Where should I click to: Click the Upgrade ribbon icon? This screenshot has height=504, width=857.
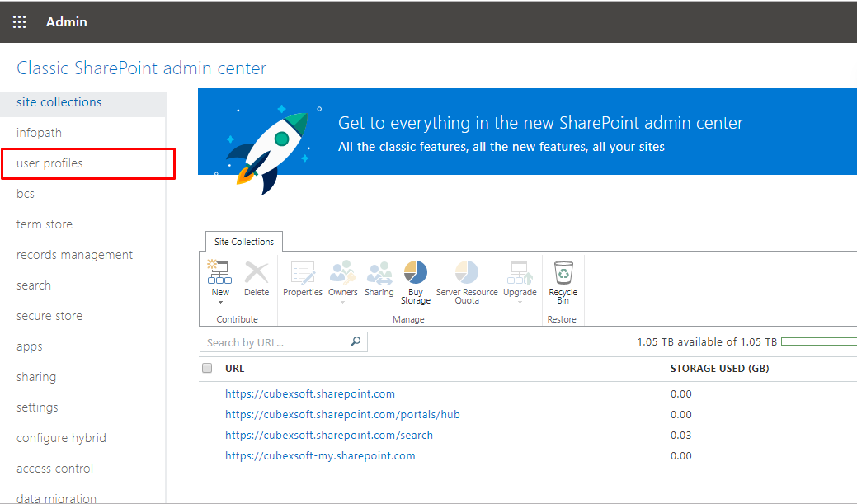click(520, 272)
